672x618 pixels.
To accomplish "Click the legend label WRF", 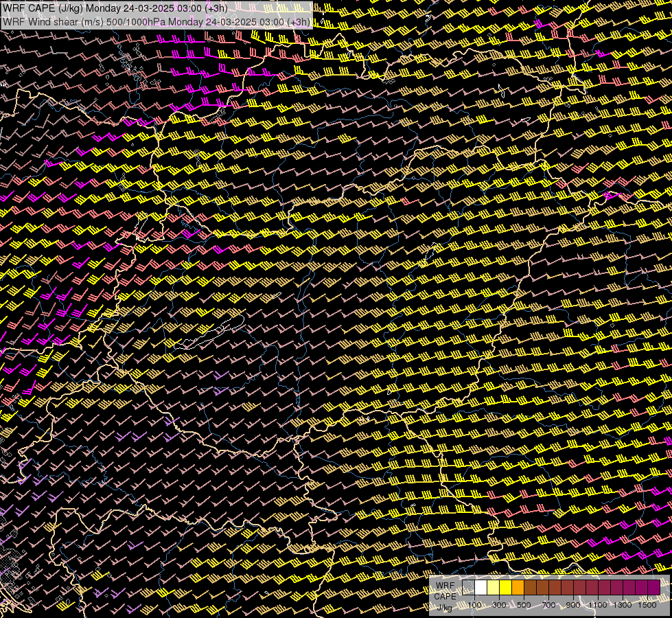I will [445, 586].
